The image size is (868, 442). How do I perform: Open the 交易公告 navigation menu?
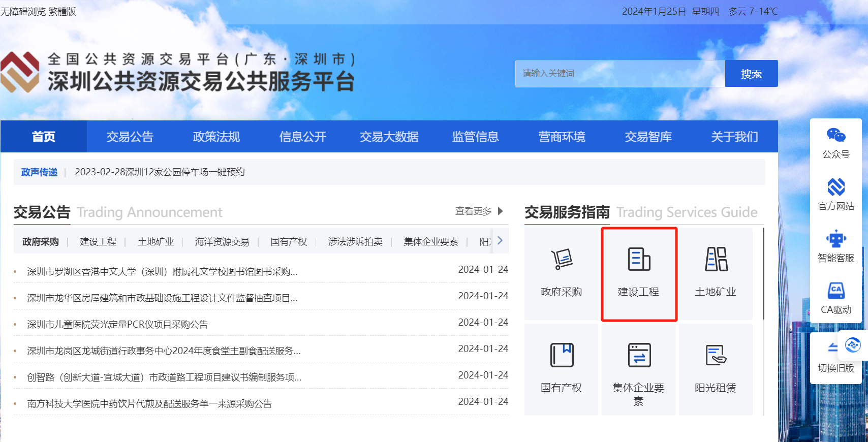[x=130, y=137]
